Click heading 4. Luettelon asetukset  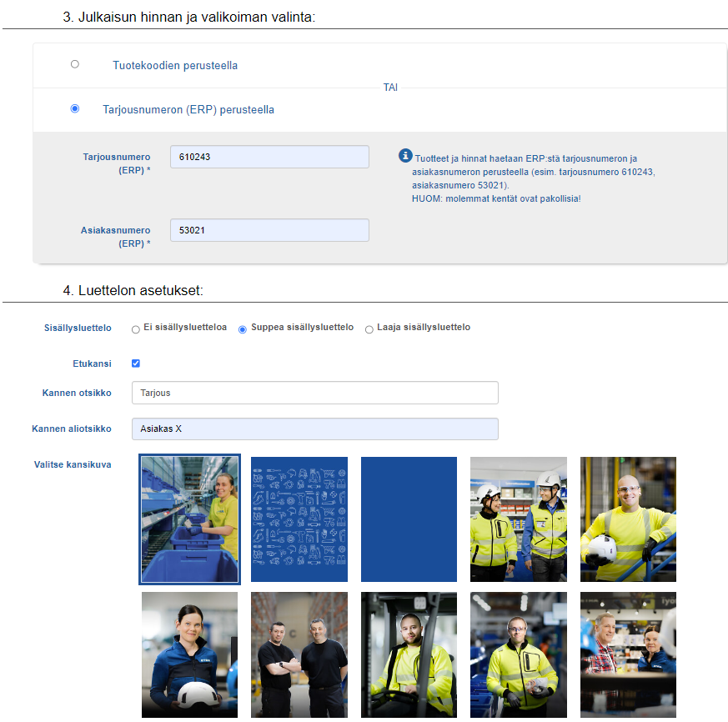click(133, 291)
